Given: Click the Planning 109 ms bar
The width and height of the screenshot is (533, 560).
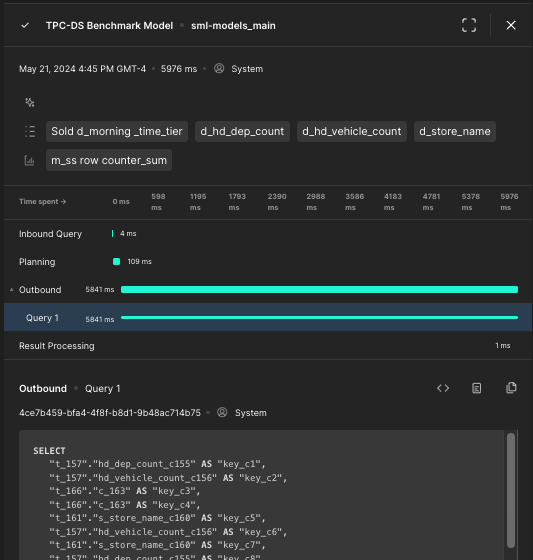Looking at the screenshot, I should point(116,261).
